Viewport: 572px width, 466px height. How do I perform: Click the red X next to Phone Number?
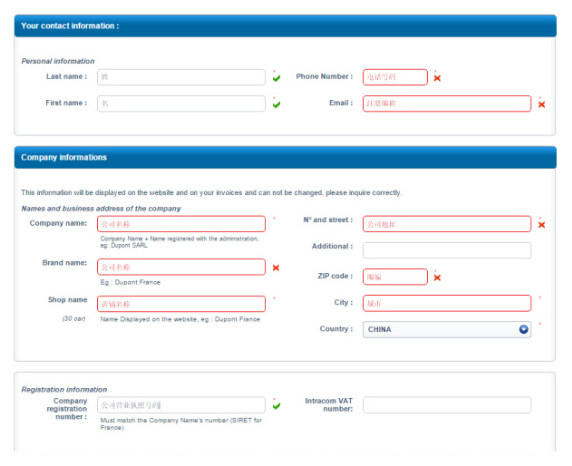click(x=437, y=78)
